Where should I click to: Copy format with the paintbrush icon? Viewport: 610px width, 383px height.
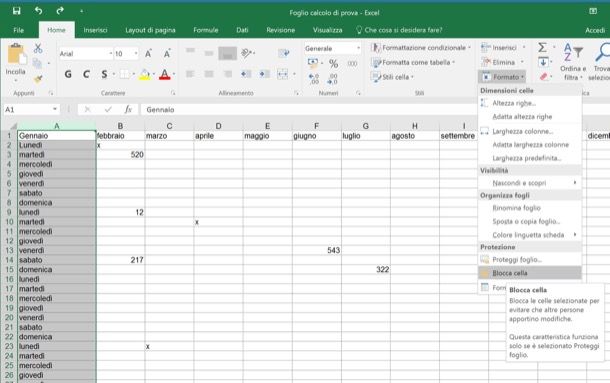(x=38, y=79)
